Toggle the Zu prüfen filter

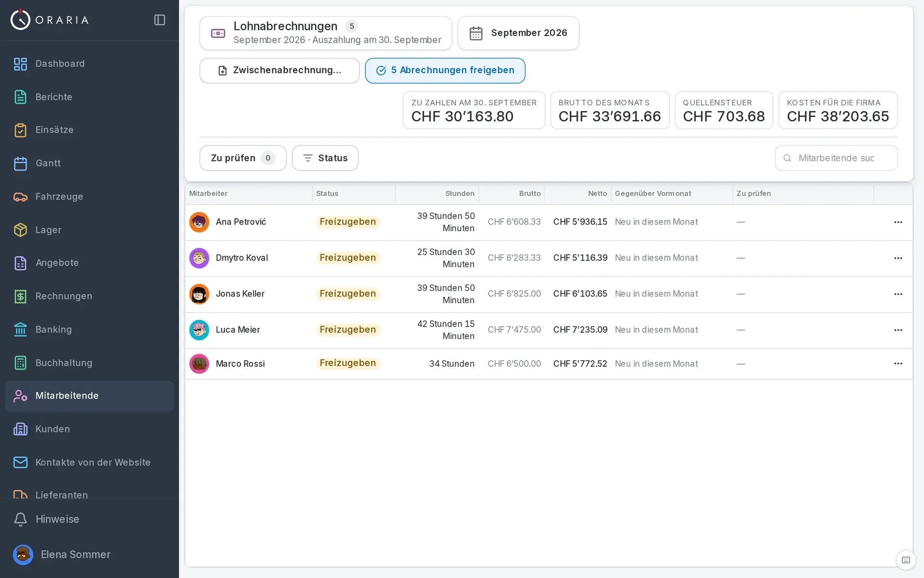click(243, 158)
